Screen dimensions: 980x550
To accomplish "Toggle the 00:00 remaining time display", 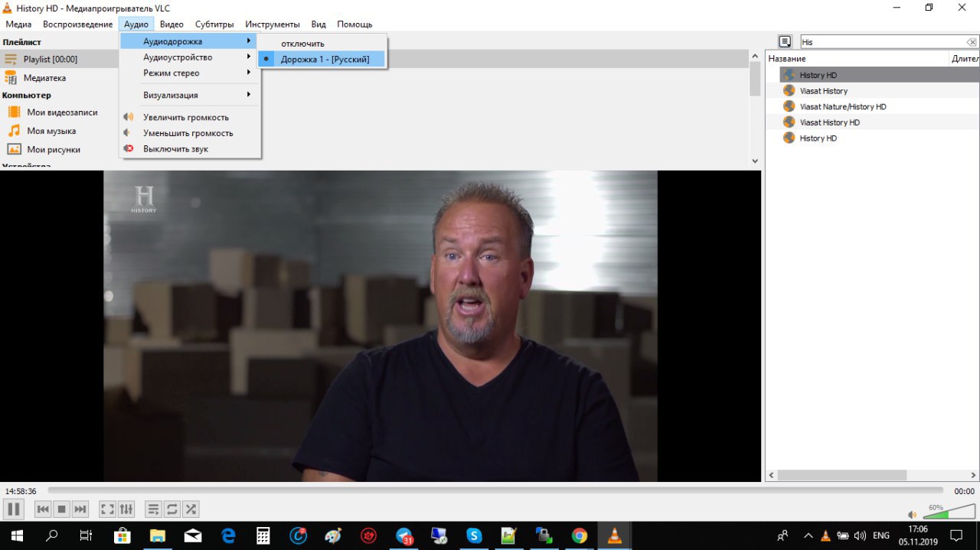I will pos(964,491).
